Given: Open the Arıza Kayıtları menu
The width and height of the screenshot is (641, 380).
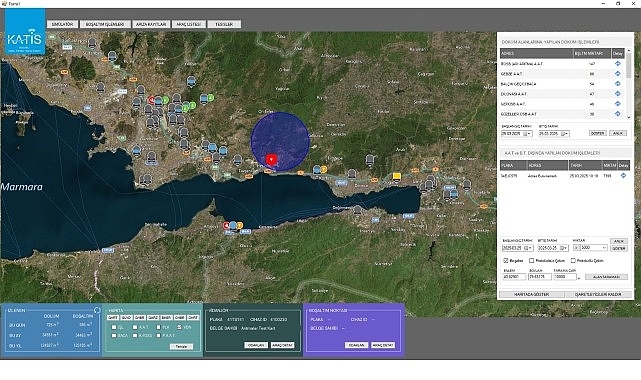Looking at the screenshot, I should click(x=151, y=24).
